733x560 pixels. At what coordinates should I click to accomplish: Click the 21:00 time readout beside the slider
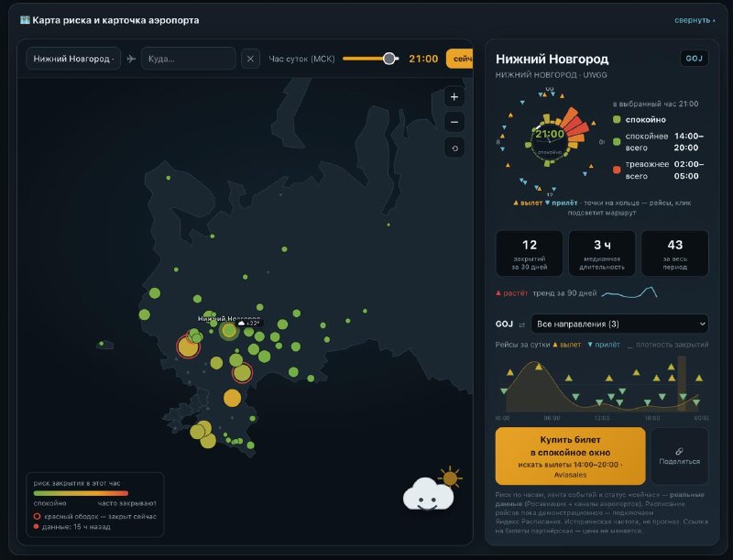coord(423,59)
